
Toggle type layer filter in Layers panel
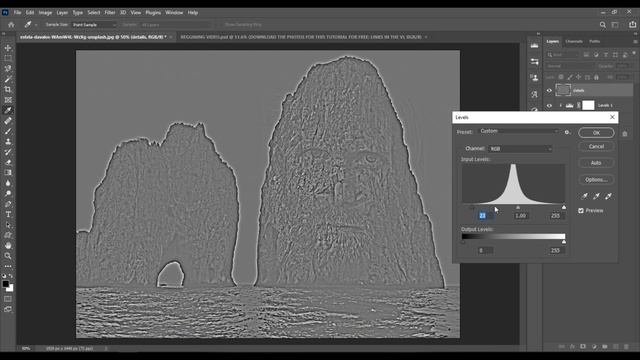pyautogui.click(x=606, y=55)
